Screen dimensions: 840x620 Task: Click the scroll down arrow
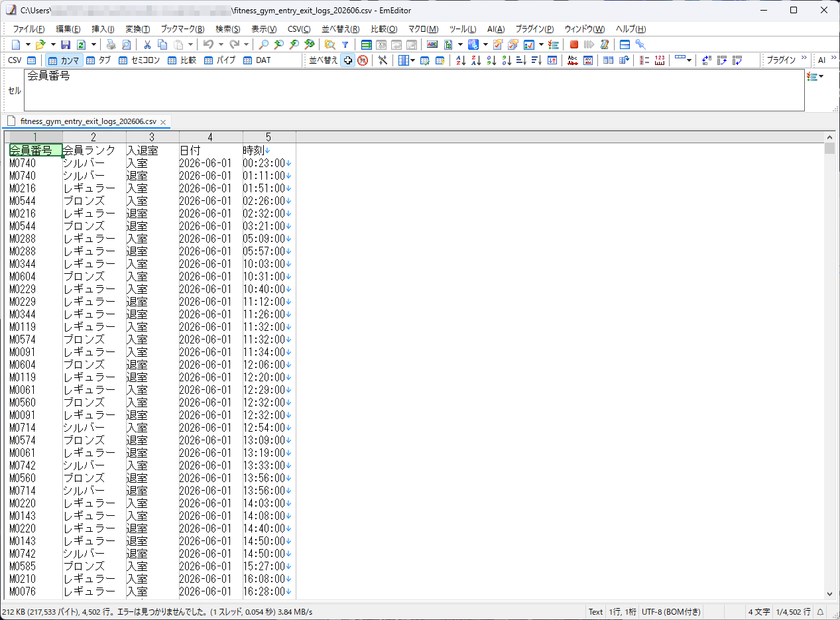pos(829,595)
